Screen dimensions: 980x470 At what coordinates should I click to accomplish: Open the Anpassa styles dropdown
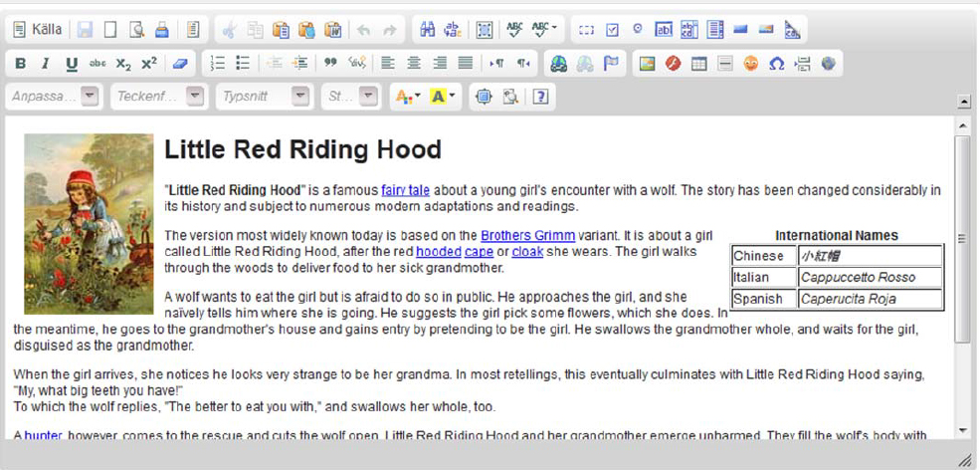click(54, 97)
